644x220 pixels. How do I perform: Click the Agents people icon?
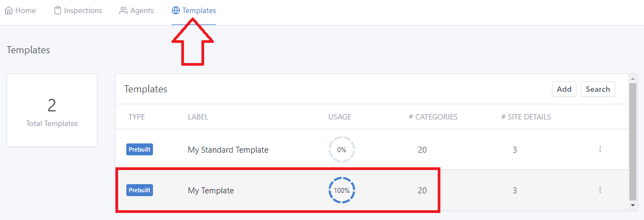click(x=124, y=10)
